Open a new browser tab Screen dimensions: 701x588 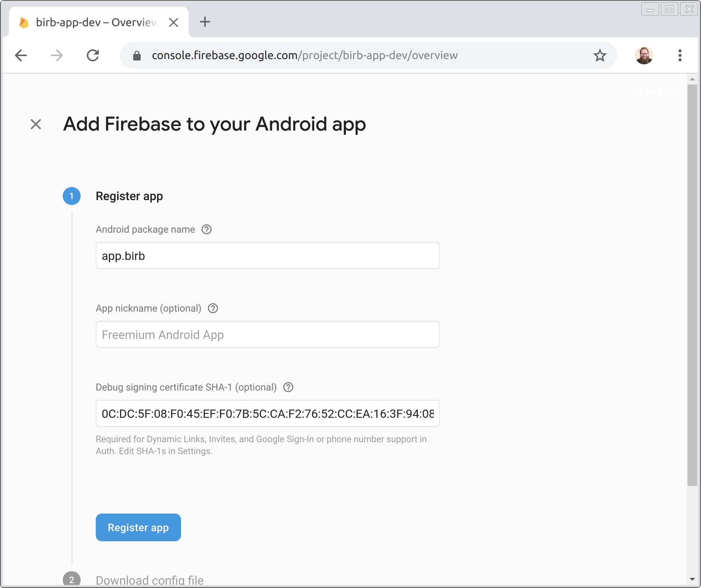pos(204,22)
